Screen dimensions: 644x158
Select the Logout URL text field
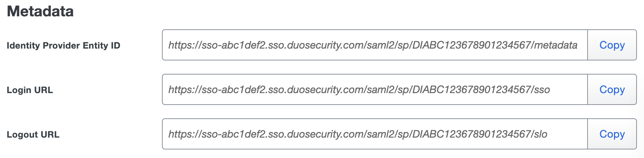pyautogui.click(x=374, y=134)
